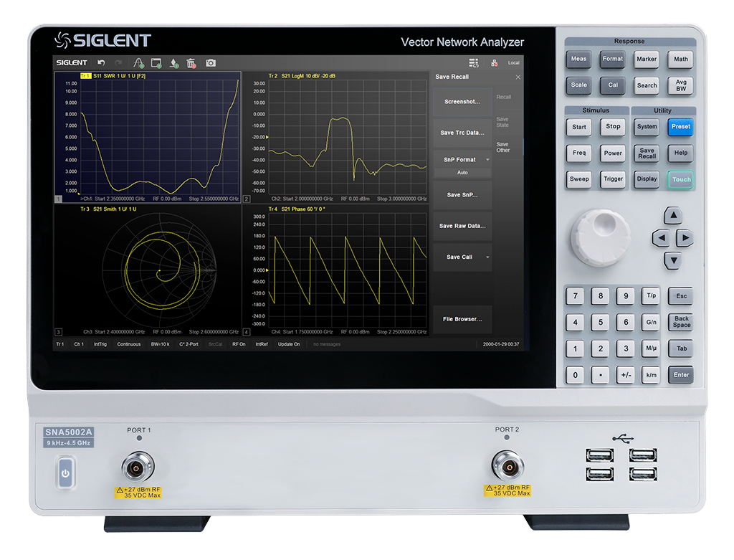
Task: Click Save Raw Data... button
Action: tap(462, 226)
